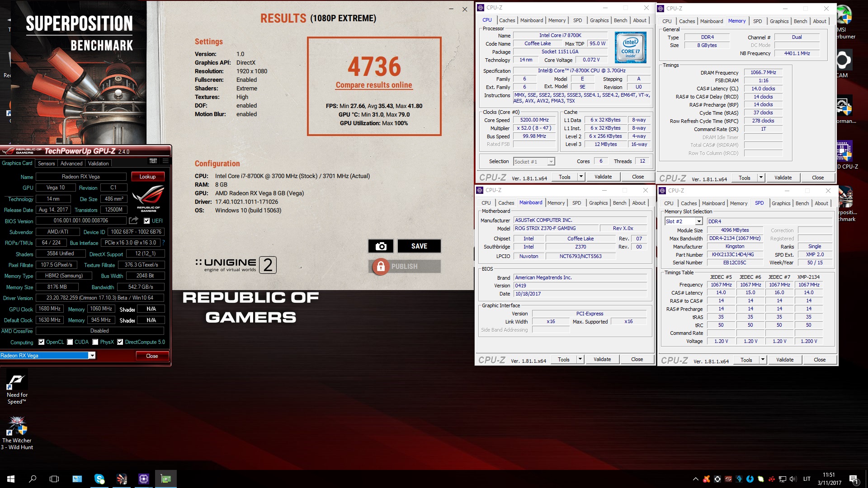
Task: Toggle the OpenCL checkbox
Action: pos(42,342)
